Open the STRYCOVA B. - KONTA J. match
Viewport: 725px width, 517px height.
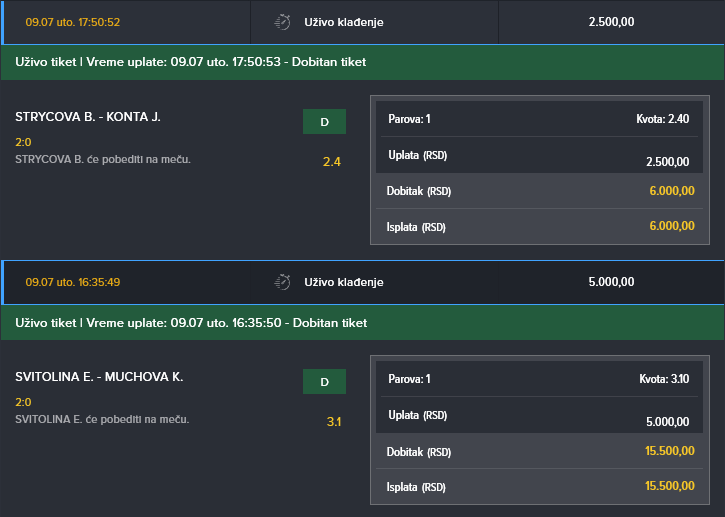pos(88,117)
